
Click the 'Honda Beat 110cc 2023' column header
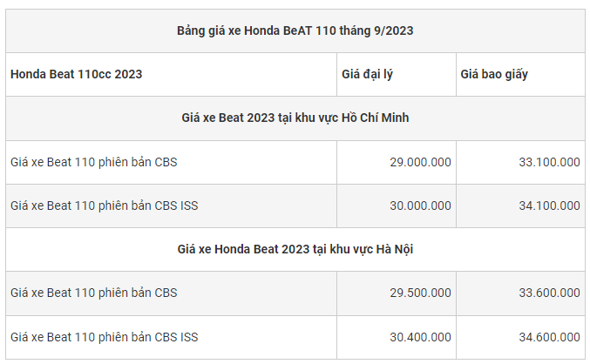tap(77, 74)
